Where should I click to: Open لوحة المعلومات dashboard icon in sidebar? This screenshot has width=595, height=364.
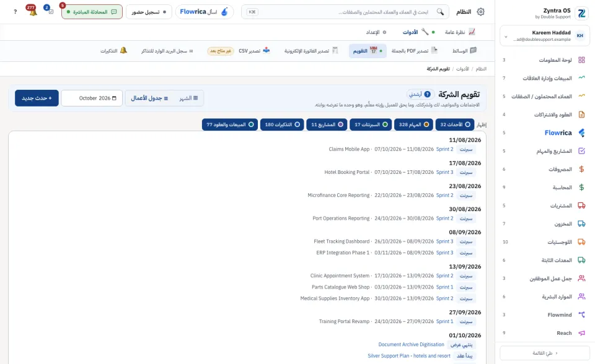tap(581, 60)
